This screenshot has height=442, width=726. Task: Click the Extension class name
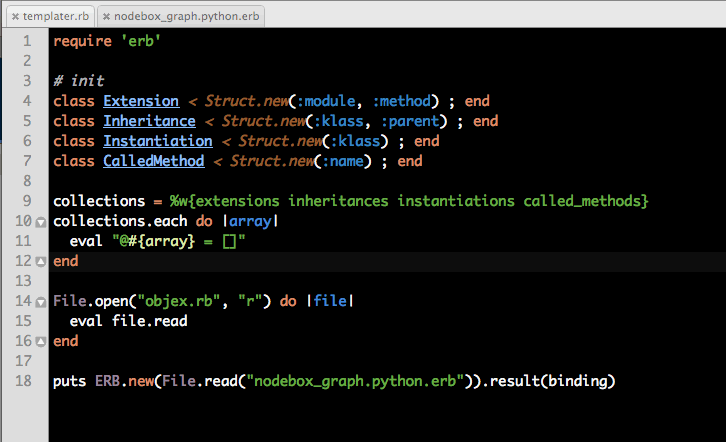(x=141, y=101)
